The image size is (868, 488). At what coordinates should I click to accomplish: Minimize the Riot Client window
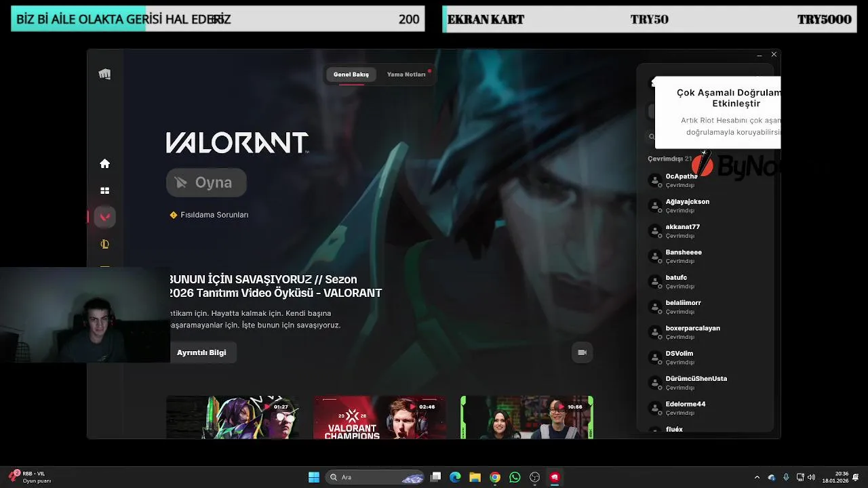pos(759,54)
